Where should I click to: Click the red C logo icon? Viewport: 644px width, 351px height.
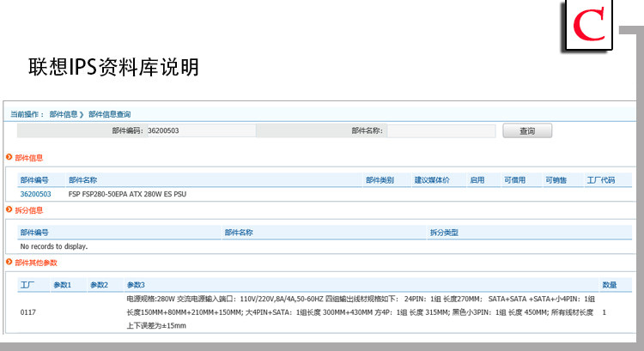(589, 25)
